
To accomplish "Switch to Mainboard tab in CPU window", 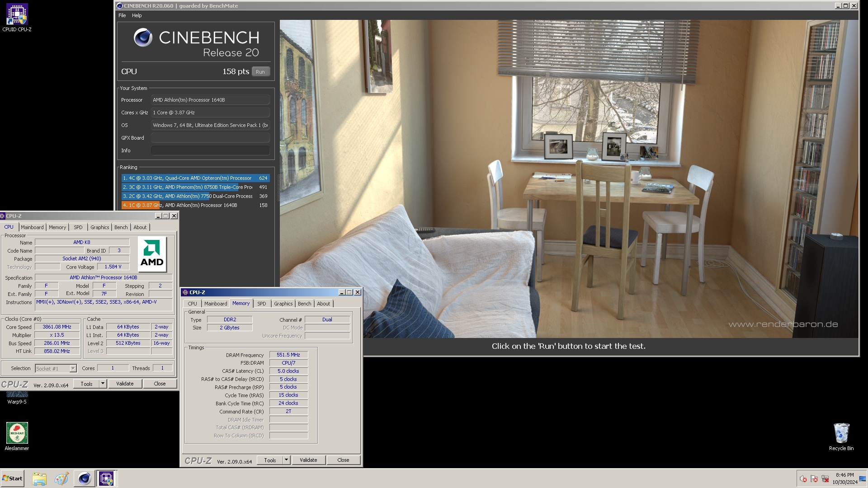I will pos(32,227).
